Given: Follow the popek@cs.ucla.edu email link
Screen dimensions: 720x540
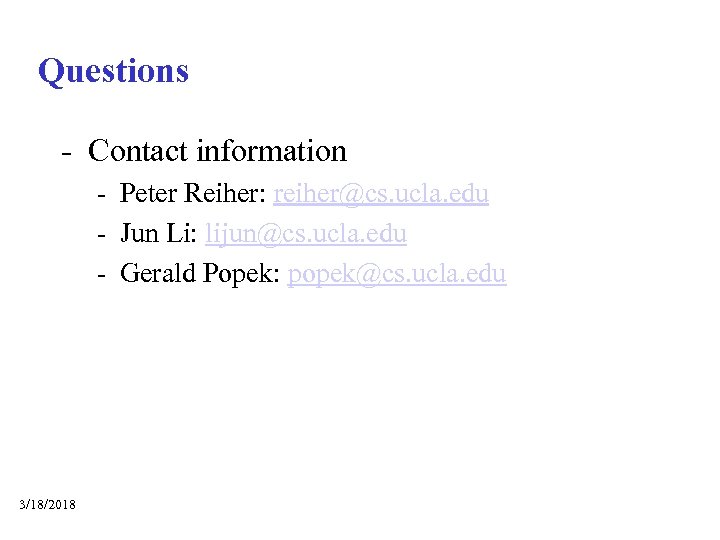Looking at the screenshot, I should pyautogui.click(x=397, y=274).
